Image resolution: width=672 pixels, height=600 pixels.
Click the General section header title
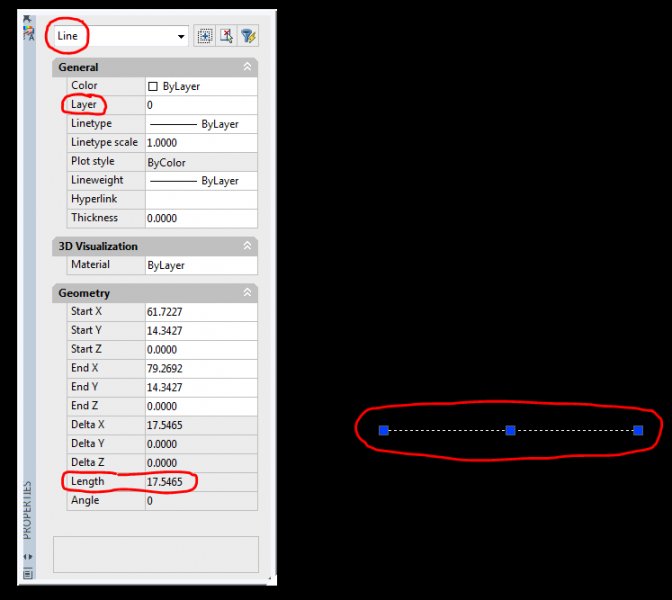pos(78,67)
